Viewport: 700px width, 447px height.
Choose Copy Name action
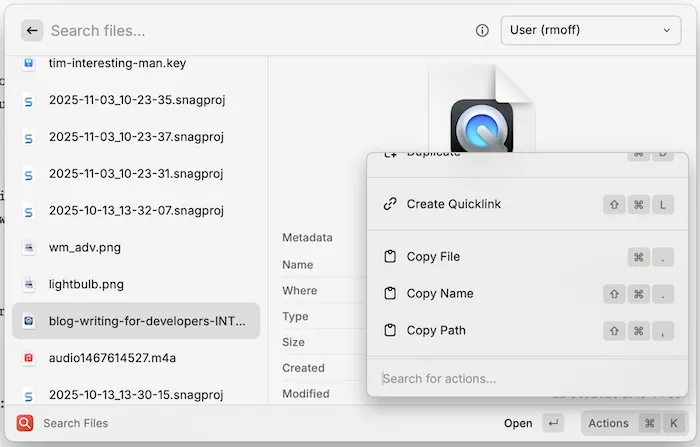pyautogui.click(x=439, y=294)
